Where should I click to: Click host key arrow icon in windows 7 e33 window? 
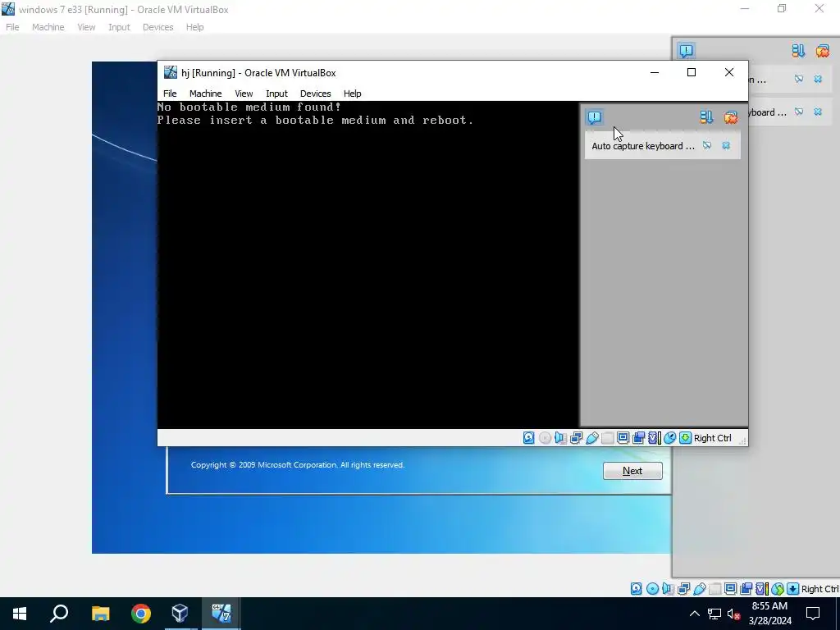(793, 589)
